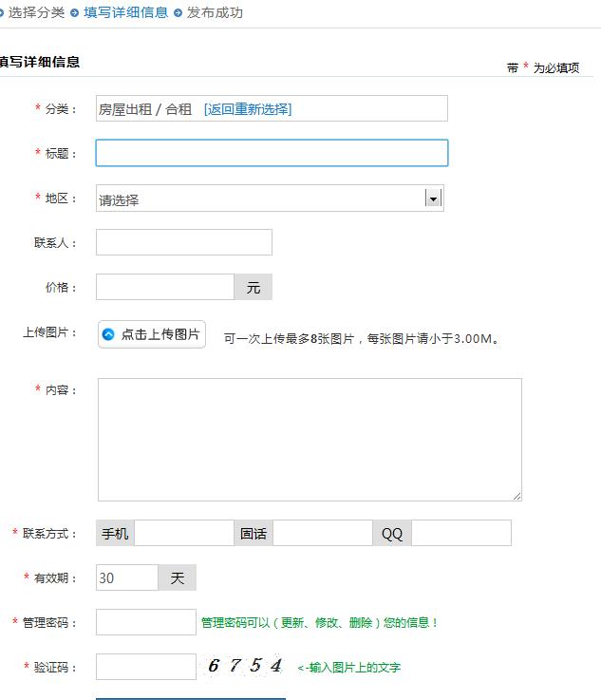Click the 有效期 days input field
The image size is (601, 700).
pos(126,577)
